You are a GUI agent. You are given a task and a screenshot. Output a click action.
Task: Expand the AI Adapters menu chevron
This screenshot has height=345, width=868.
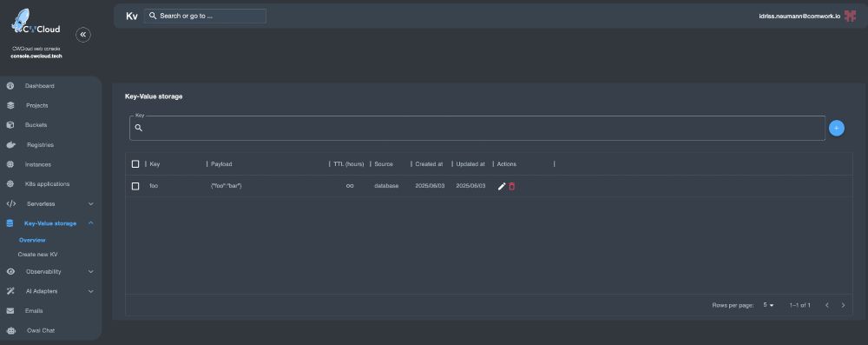[x=91, y=291]
